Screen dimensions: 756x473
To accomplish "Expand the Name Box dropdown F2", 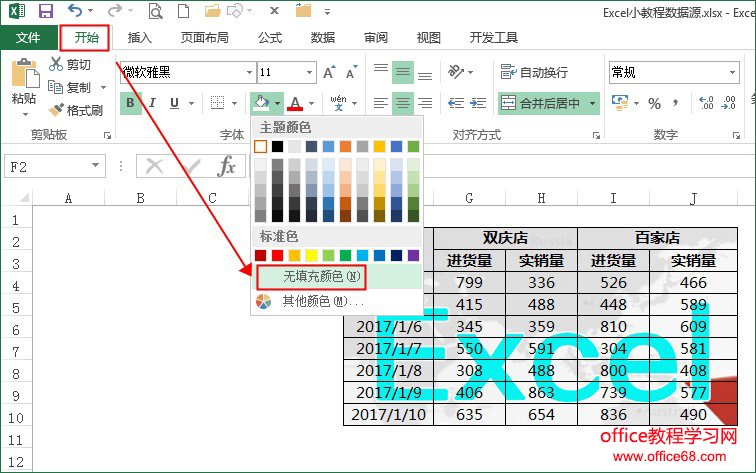I will [95, 166].
